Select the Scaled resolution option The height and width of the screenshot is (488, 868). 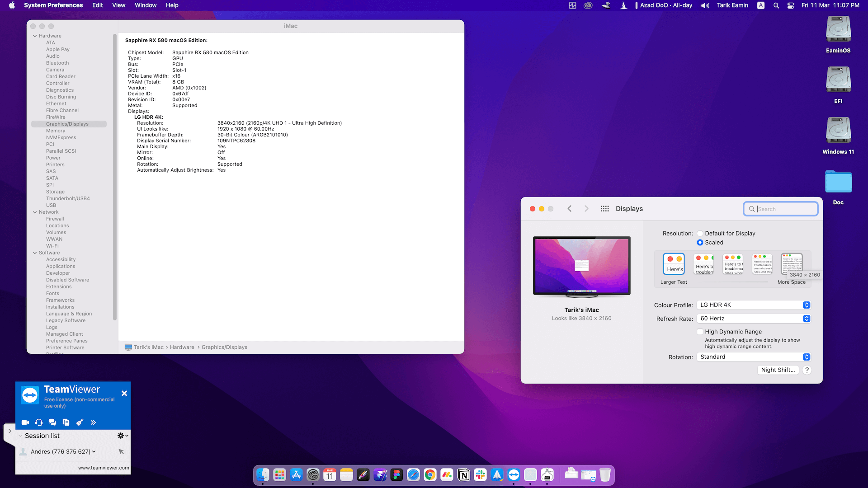(700, 243)
